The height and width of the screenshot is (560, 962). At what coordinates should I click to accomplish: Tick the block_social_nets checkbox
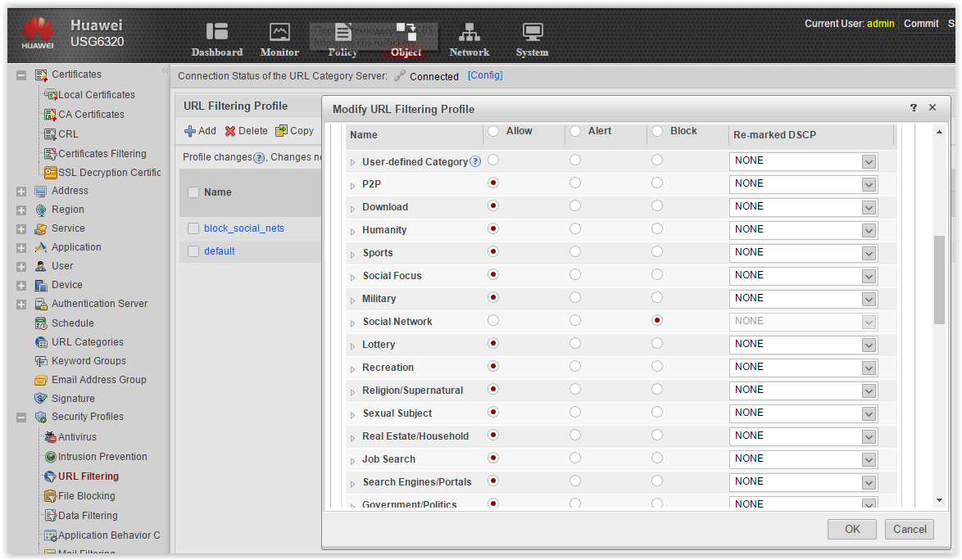pyautogui.click(x=193, y=228)
